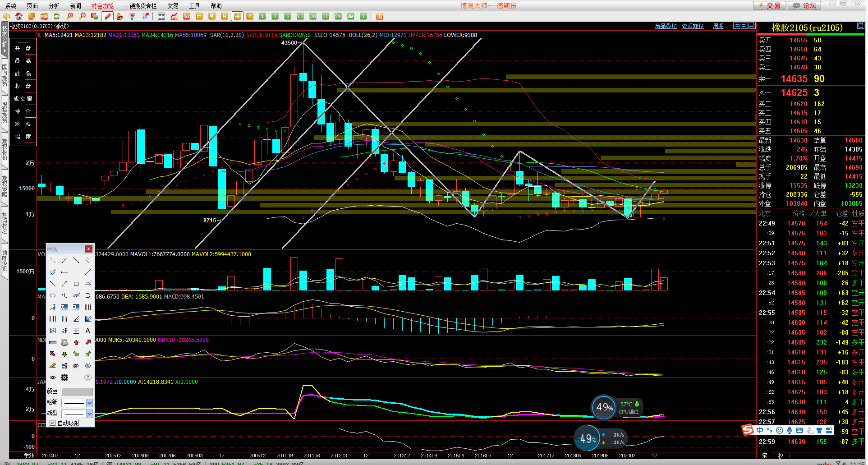Switch to 新闻资讯 side tab
868x465 pixels.
tap(5, 260)
